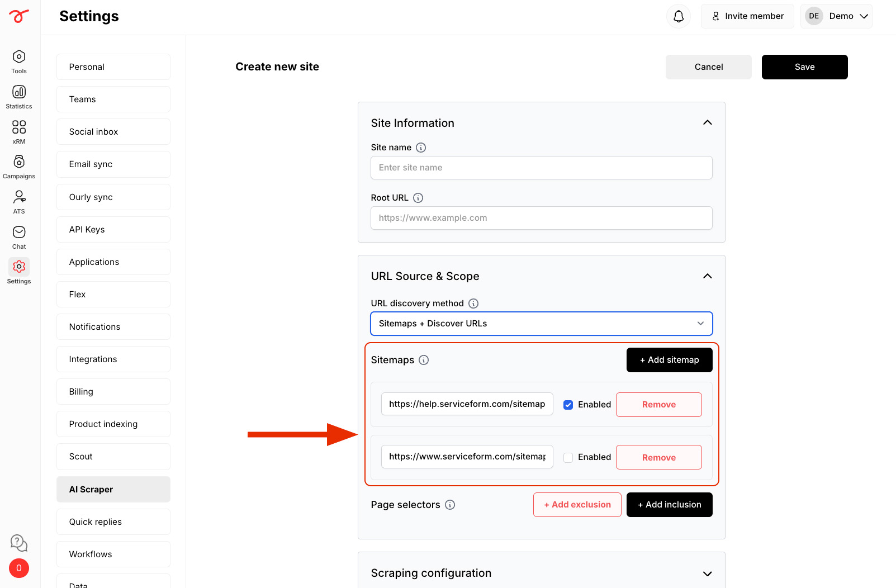
Task: Click the red notification counter badge
Action: tap(19, 568)
